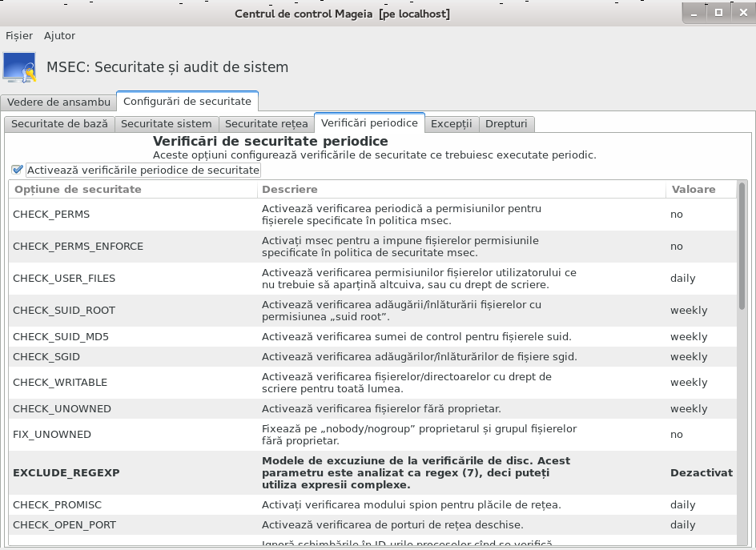This screenshot has height=550, width=756.
Task: Click the description 'Fixează pe „nobody/nogroup"'
Action: click(419, 435)
